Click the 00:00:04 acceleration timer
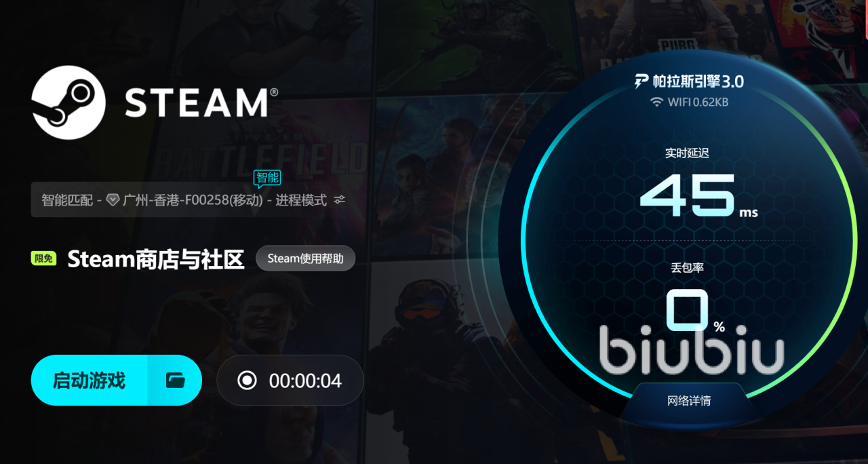 pos(305,381)
